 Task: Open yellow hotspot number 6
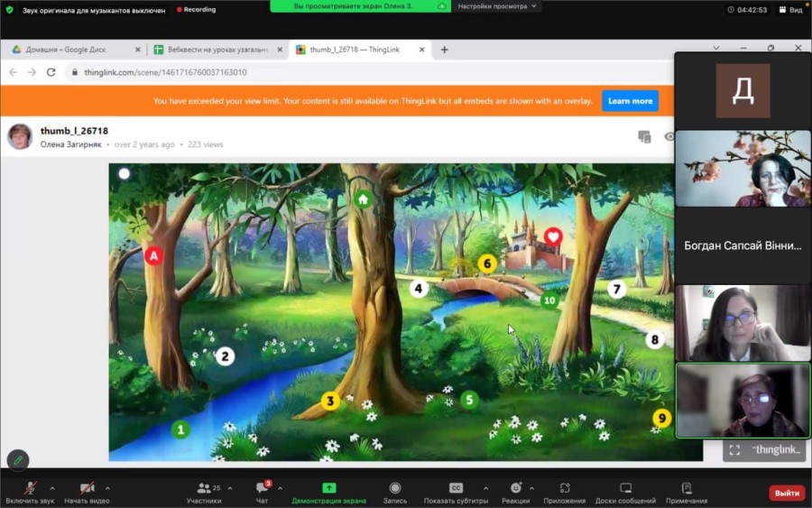(487, 264)
